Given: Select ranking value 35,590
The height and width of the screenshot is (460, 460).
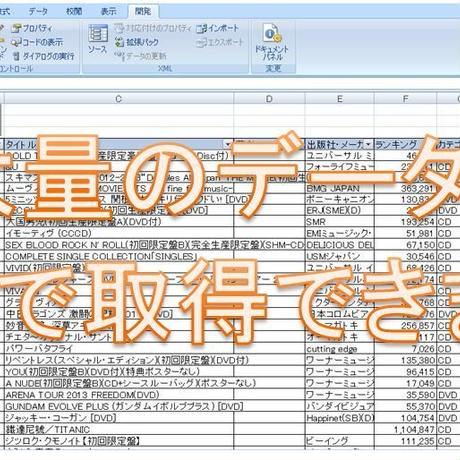Looking at the screenshot, I should pos(405,395).
